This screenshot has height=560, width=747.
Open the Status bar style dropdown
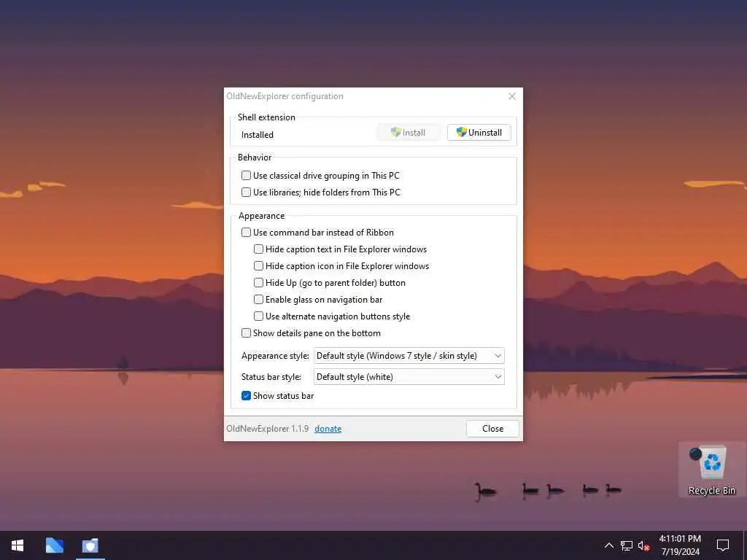(409, 377)
